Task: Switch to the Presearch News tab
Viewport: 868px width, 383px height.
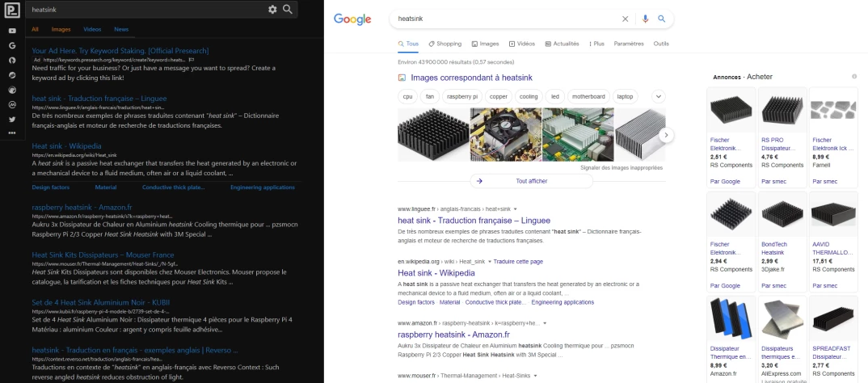Action: (121, 29)
